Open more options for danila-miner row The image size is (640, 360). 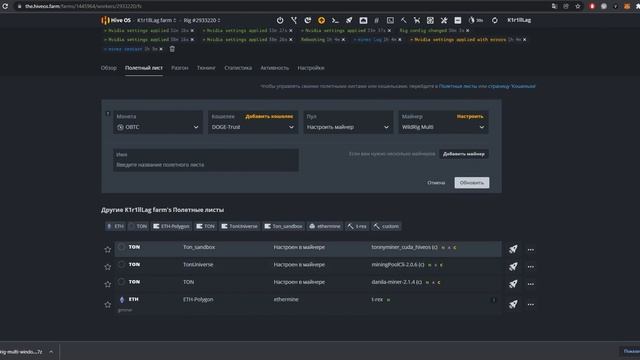point(531,284)
